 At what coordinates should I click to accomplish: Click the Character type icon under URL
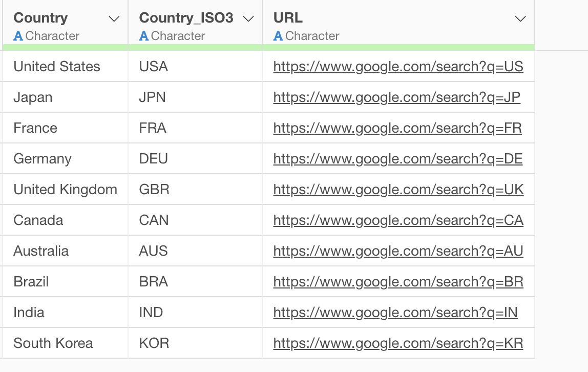click(x=278, y=36)
